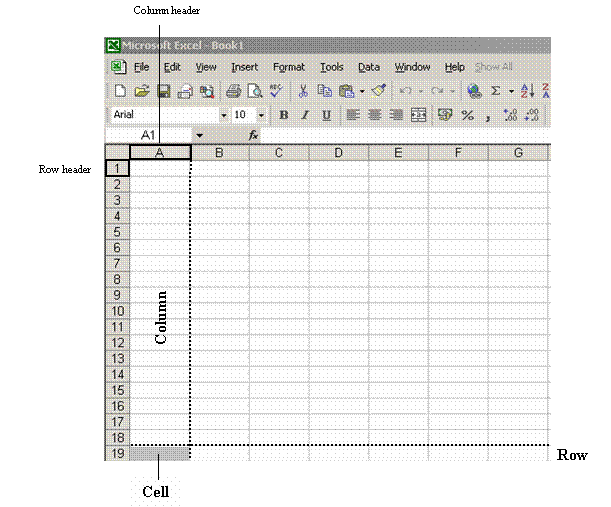Open the File menu

tap(141, 67)
